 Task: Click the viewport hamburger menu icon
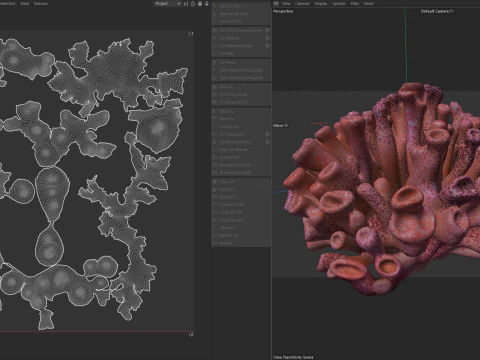(276, 4)
